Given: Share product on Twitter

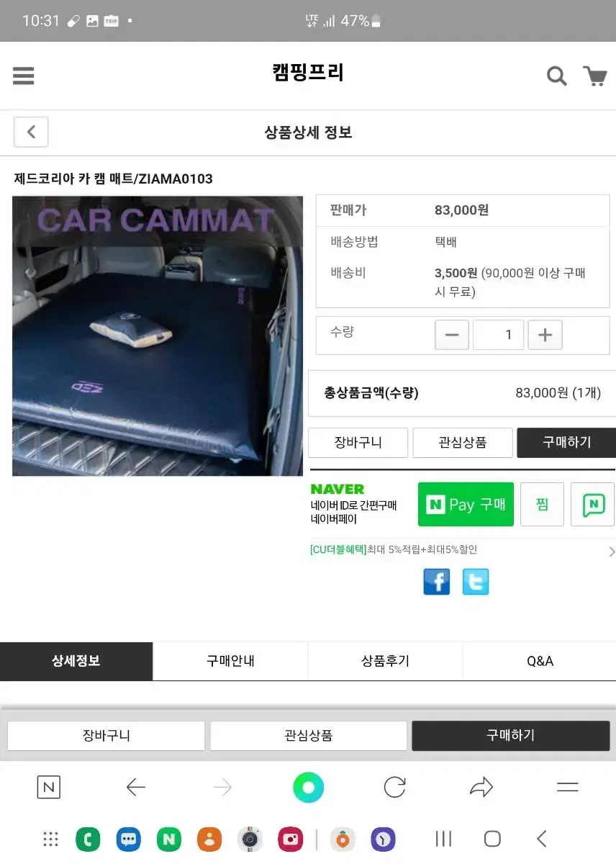Looking at the screenshot, I should (476, 581).
